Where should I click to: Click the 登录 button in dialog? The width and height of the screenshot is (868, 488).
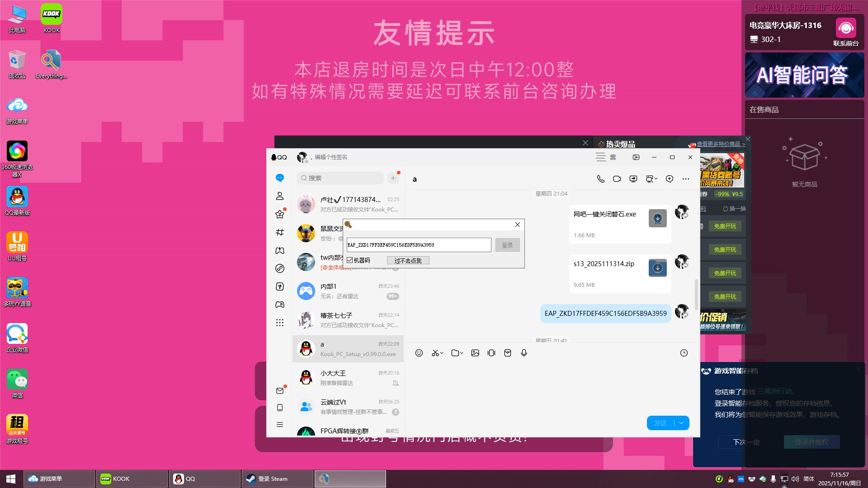point(507,245)
